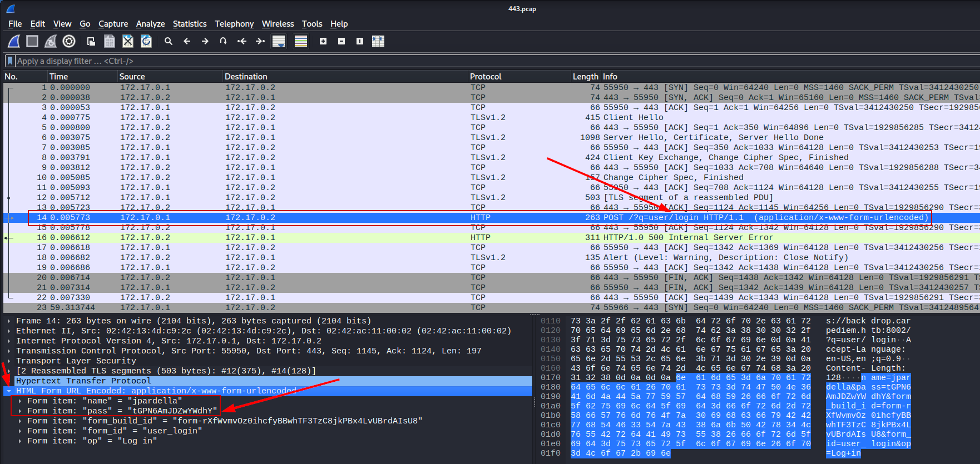Expand Form item "name" = "jpardella"
The height and width of the screenshot is (464, 980).
click(x=20, y=401)
